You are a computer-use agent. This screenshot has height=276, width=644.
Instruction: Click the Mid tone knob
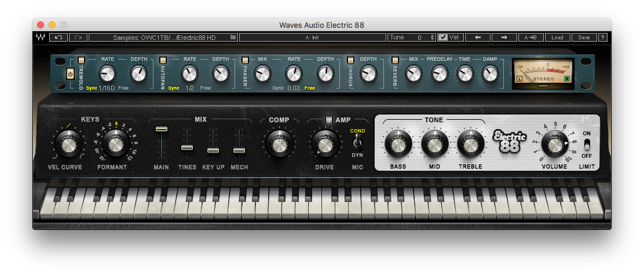pos(434,144)
